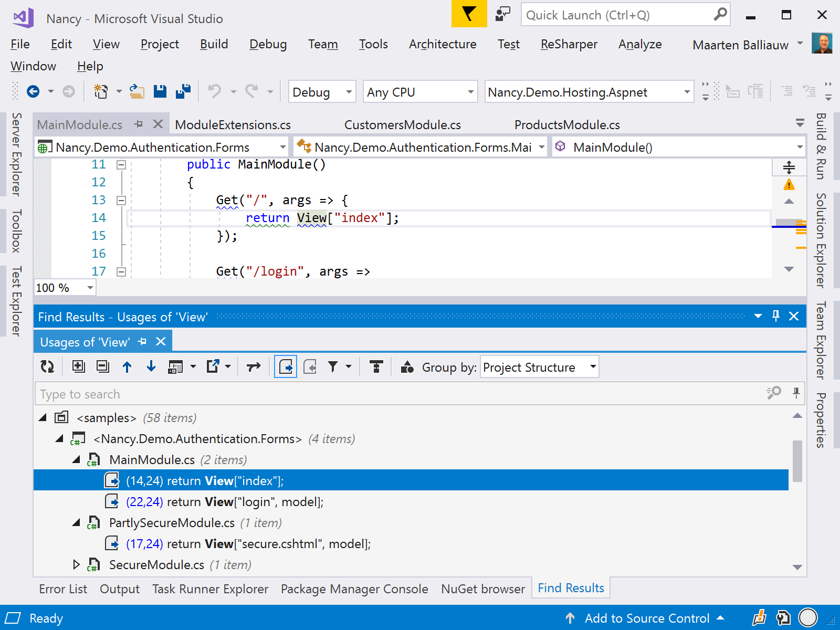
Task: Open the Error List panel tab
Action: pos(63,589)
